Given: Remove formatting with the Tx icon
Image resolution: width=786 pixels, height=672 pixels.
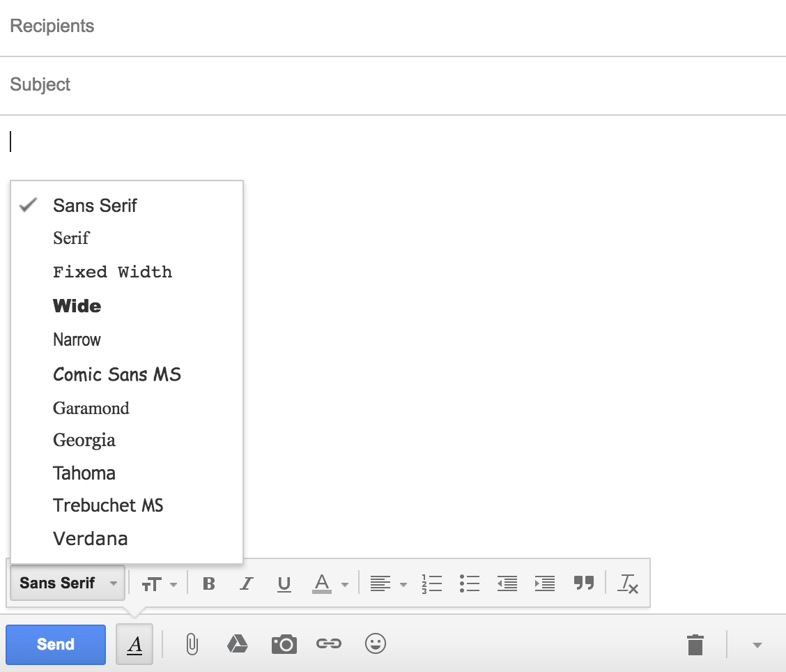Looking at the screenshot, I should 629,583.
